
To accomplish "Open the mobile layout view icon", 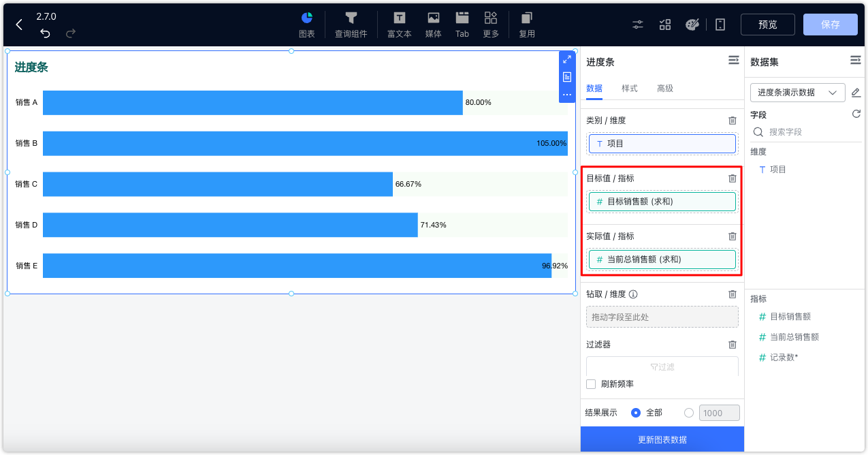I will tap(720, 24).
